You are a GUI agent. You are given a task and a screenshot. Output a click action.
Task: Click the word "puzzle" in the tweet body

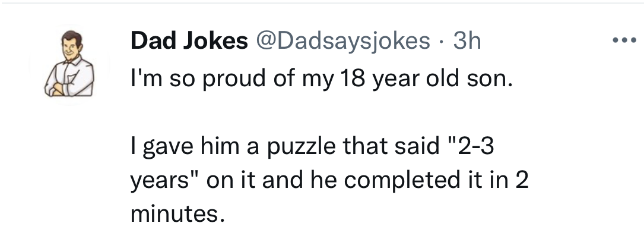coord(300,147)
